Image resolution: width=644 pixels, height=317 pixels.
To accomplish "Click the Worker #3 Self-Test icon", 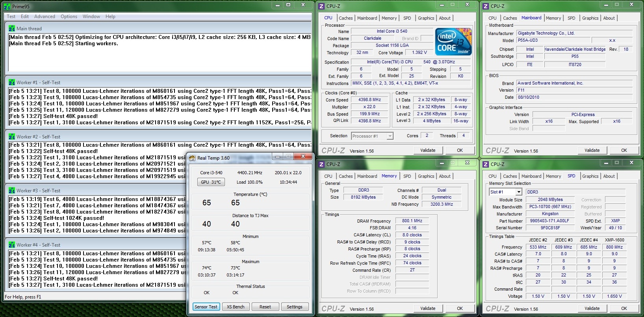I will tap(12, 191).
